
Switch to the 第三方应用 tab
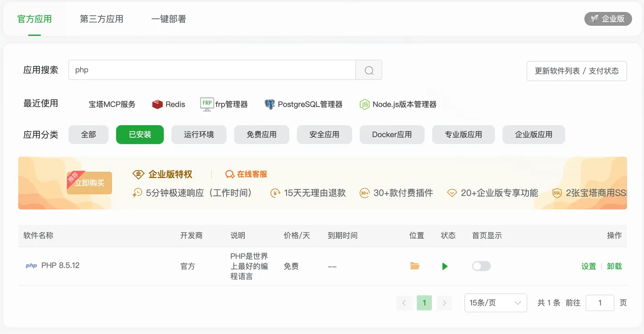click(x=102, y=19)
